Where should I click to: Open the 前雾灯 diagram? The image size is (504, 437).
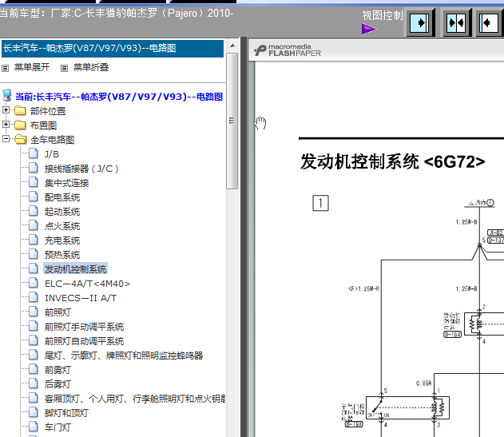[58, 370]
